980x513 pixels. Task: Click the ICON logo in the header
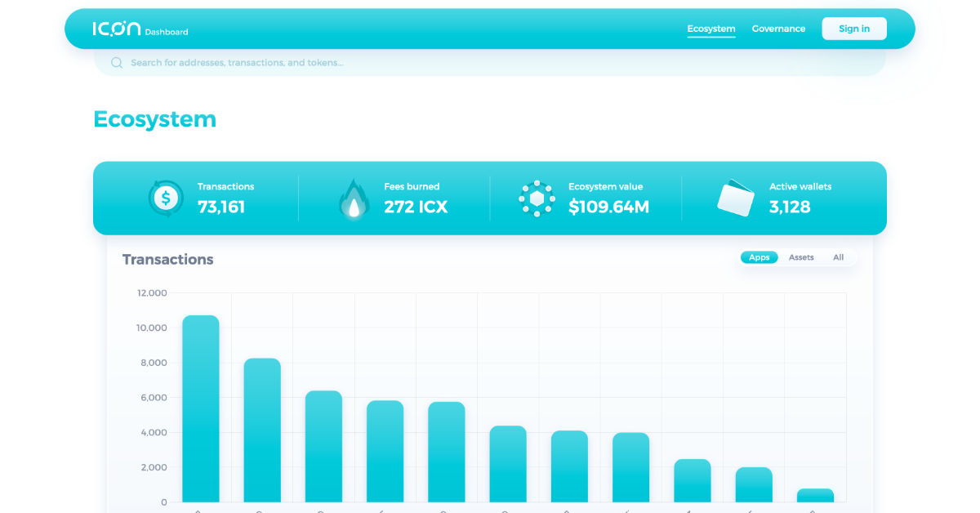point(116,29)
